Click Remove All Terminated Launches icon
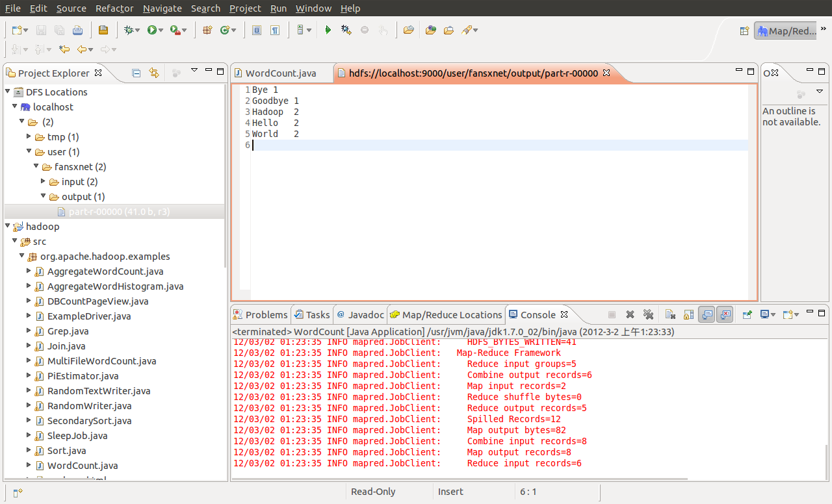The width and height of the screenshot is (832, 504). (648, 314)
